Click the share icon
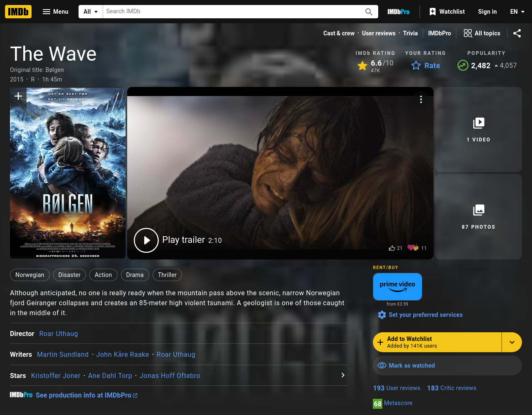The height and width of the screenshot is (415, 532). [517, 33]
